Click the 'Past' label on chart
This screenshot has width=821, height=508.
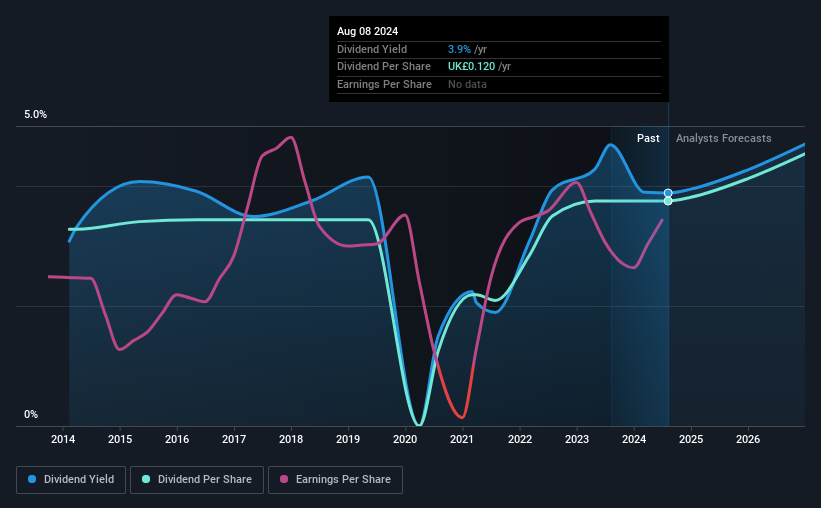(x=648, y=138)
